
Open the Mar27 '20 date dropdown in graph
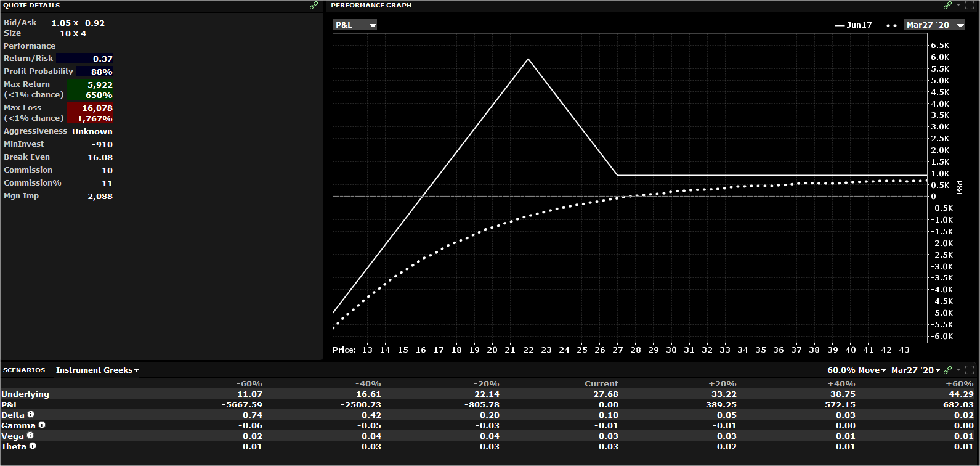click(933, 25)
